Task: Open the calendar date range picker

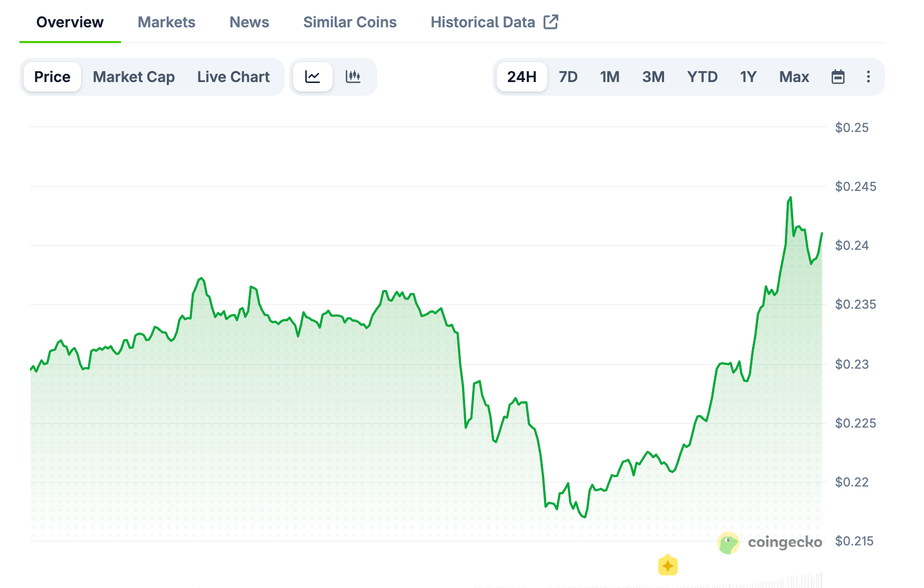Action: (838, 77)
